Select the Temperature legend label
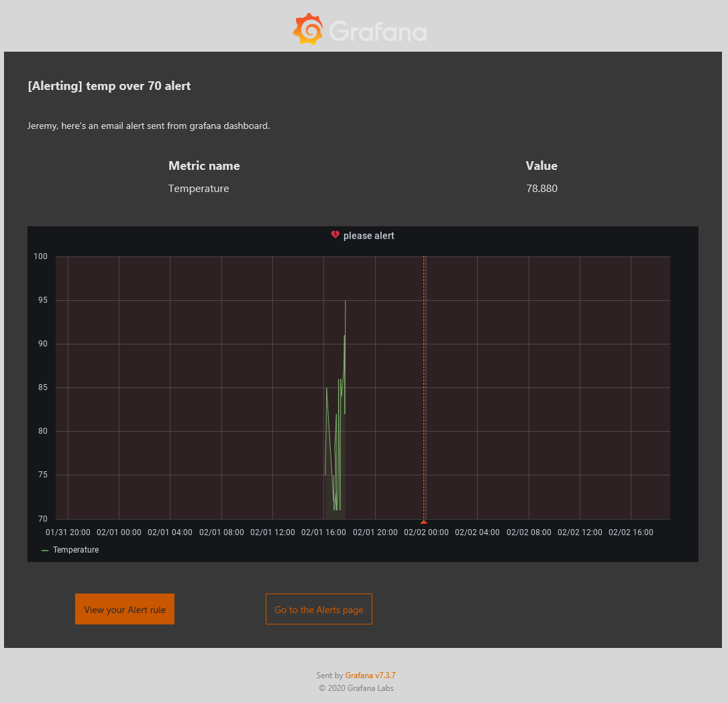This screenshot has height=703, width=728. click(76, 550)
